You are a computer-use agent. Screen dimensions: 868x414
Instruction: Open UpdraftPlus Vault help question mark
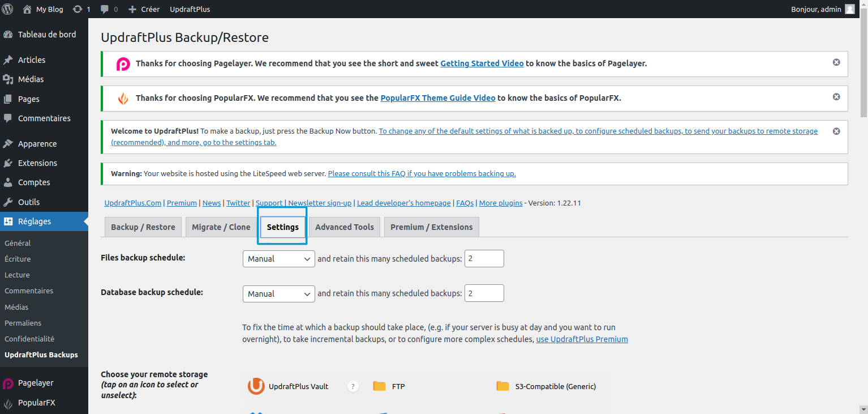coord(353,387)
